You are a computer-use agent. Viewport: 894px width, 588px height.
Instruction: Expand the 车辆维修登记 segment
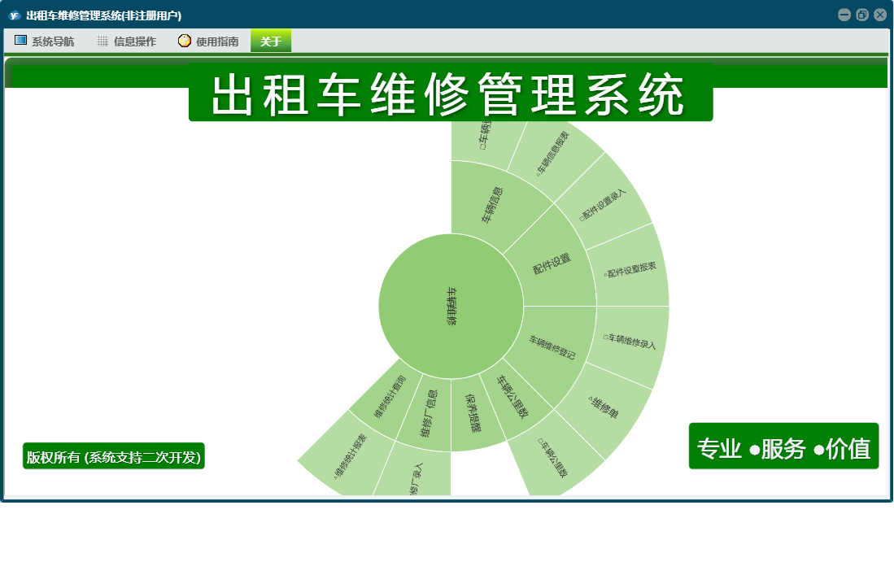click(553, 347)
